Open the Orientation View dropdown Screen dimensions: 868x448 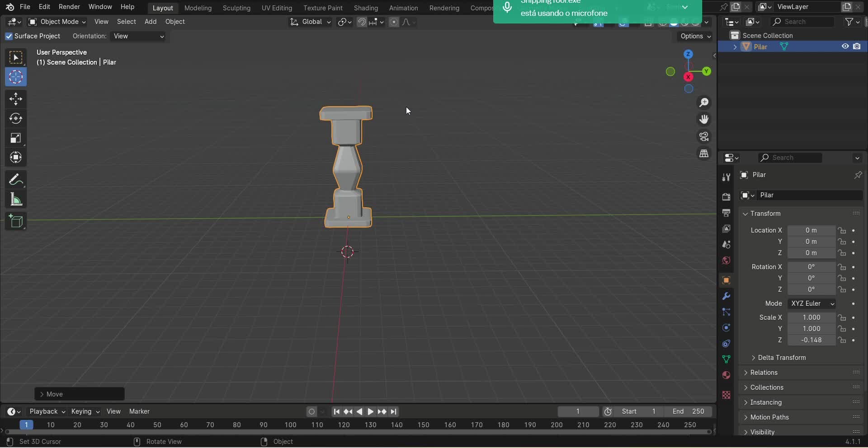(x=138, y=36)
